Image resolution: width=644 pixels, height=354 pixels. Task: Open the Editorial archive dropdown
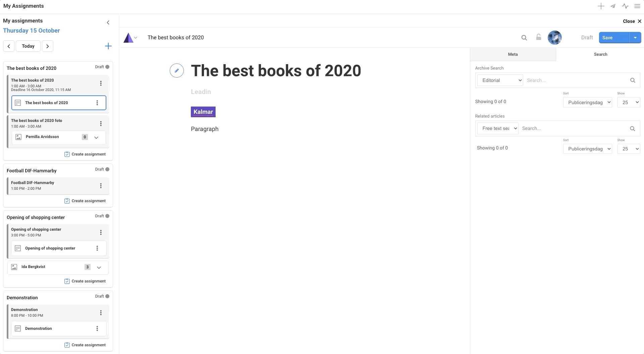[500, 80]
